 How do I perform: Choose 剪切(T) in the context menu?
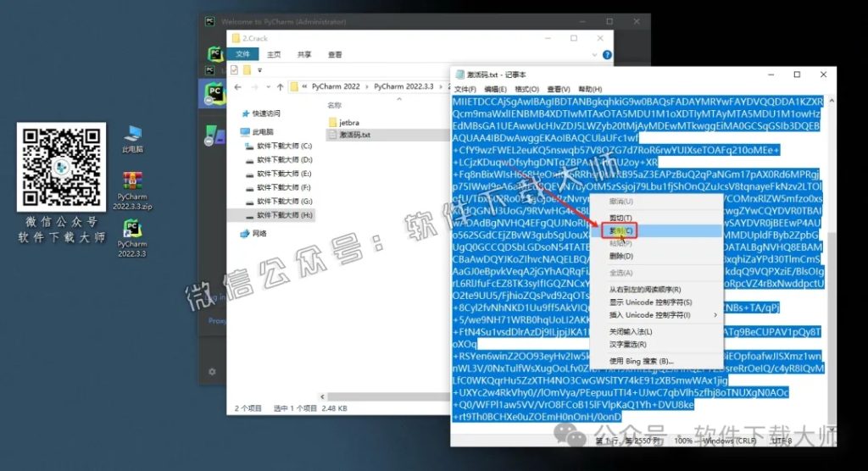coord(657,218)
